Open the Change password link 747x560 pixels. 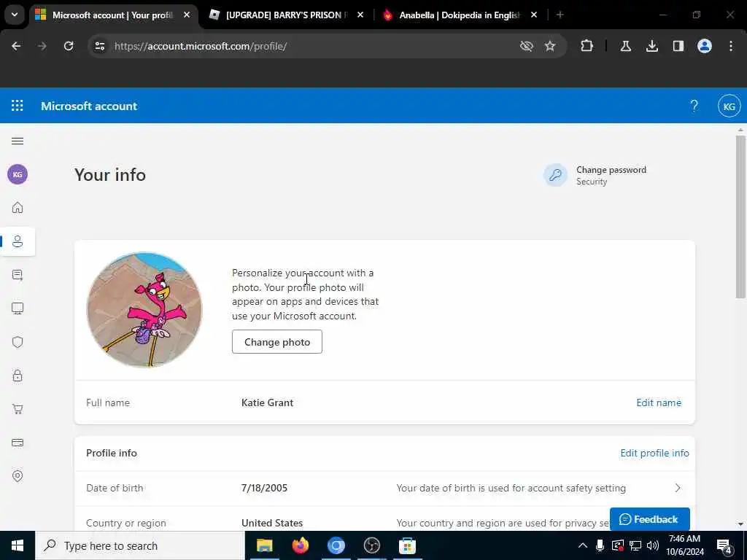click(x=611, y=170)
